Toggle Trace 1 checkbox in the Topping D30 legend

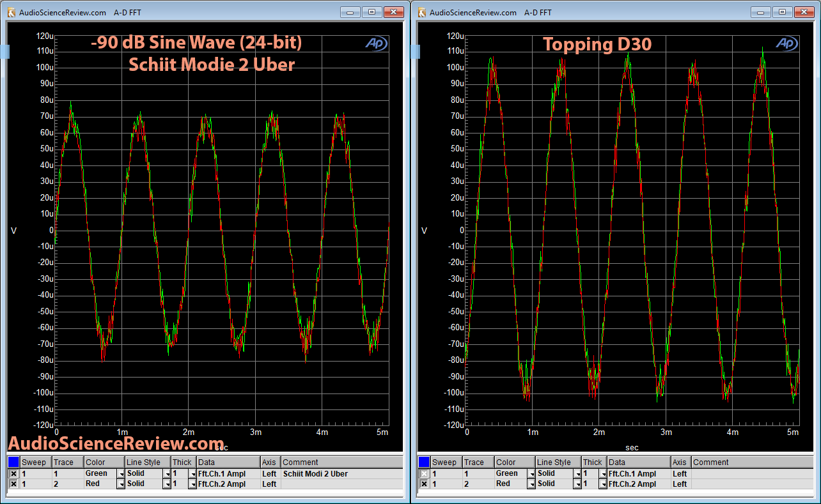(424, 474)
